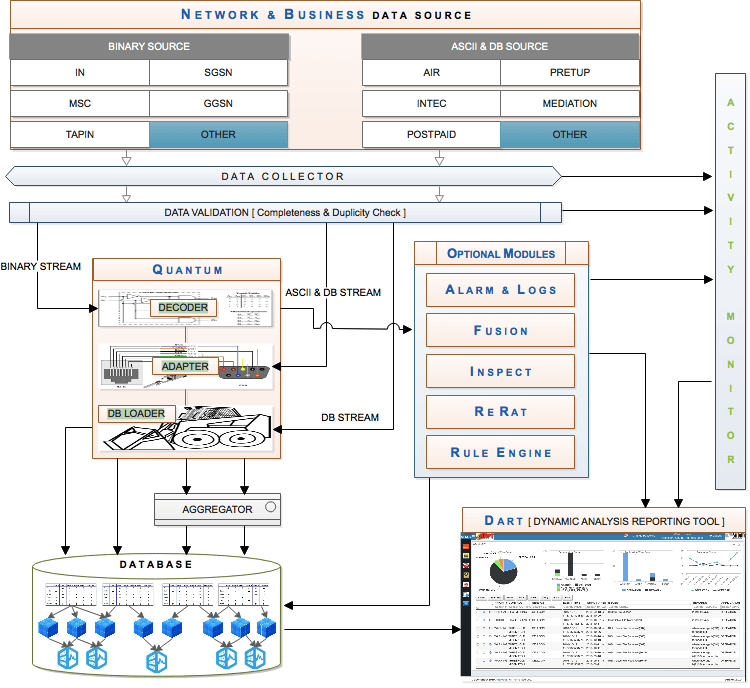
Task: Select the highlighted OTHER cell under ASCII & DB Source
Action: (x=569, y=134)
